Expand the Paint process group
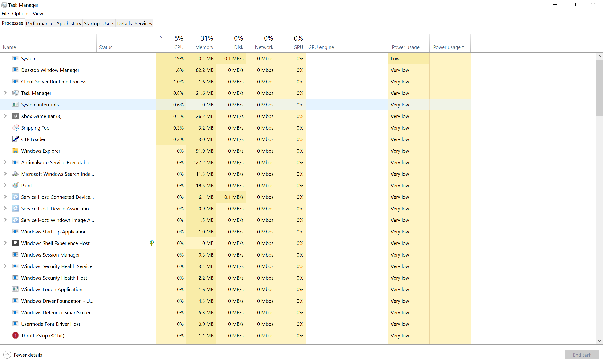The width and height of the screenshot is (603, 364). [5, 185]
